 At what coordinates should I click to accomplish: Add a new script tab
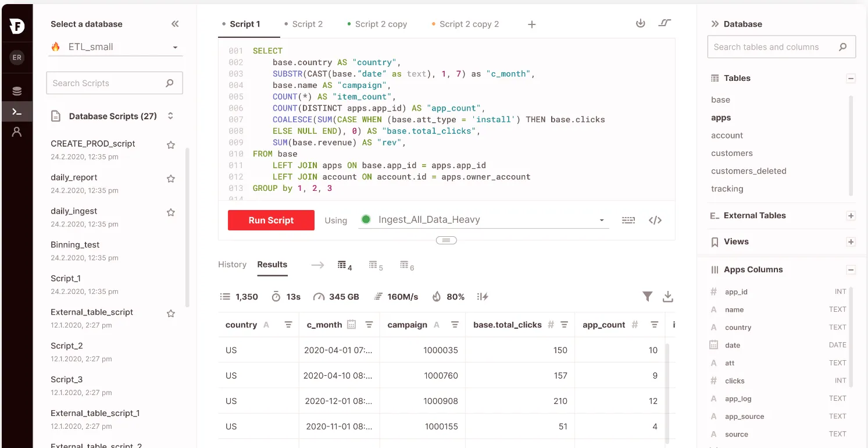click(531, 24)
